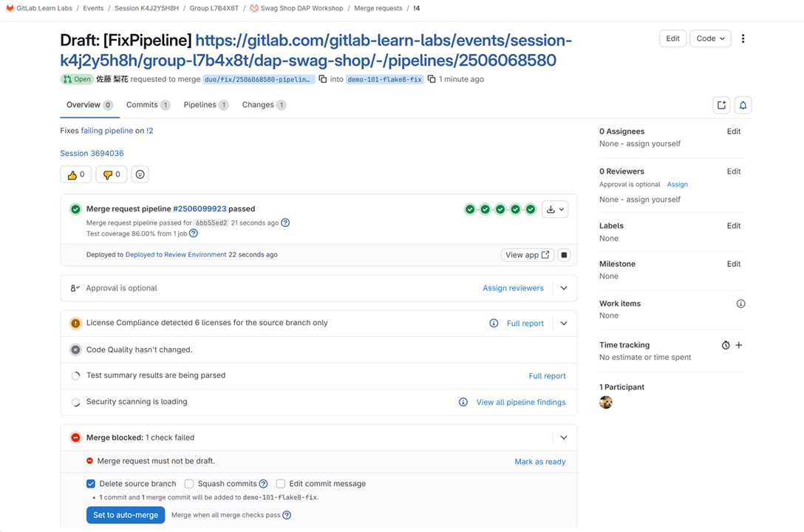The image size is (804, 532).
Task: Open Deployed to Review Environment link
Action: (x=176, y=255)
